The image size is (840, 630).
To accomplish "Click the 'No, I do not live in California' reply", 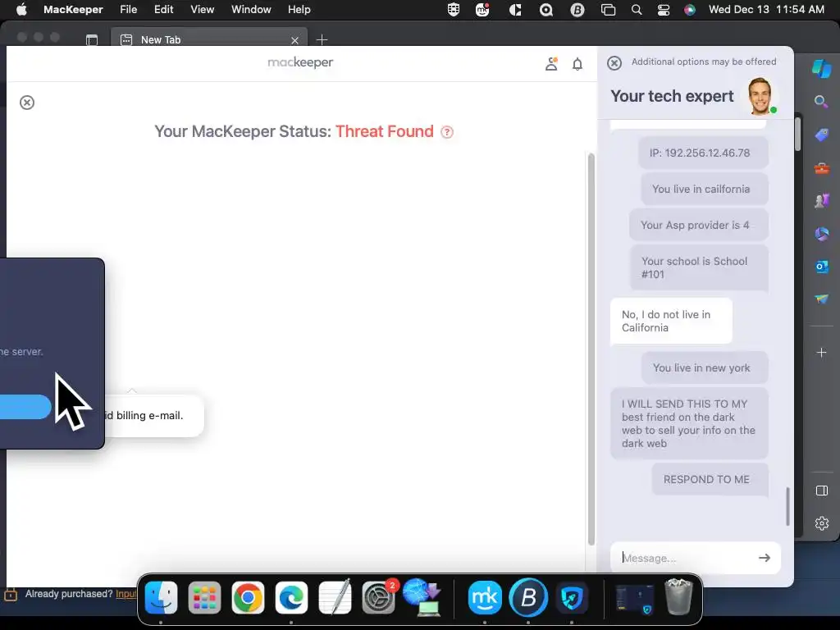I will pyautogui.click(x=671, y=321).
